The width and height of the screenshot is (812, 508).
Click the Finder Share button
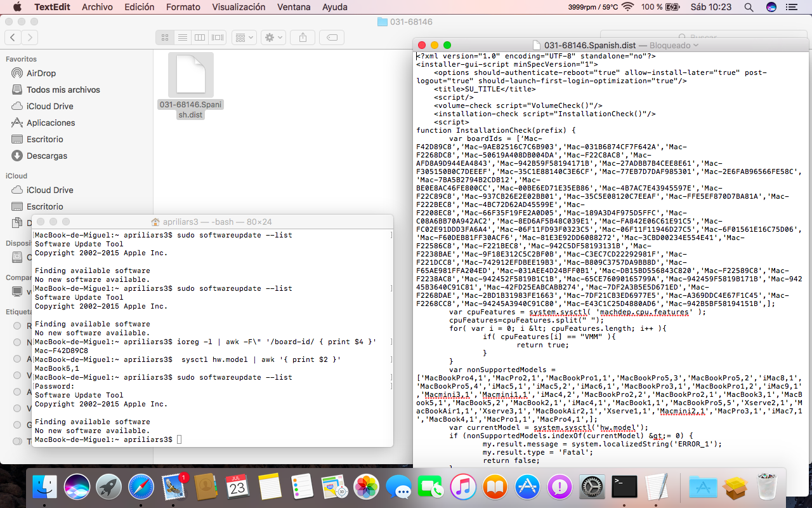303,37
